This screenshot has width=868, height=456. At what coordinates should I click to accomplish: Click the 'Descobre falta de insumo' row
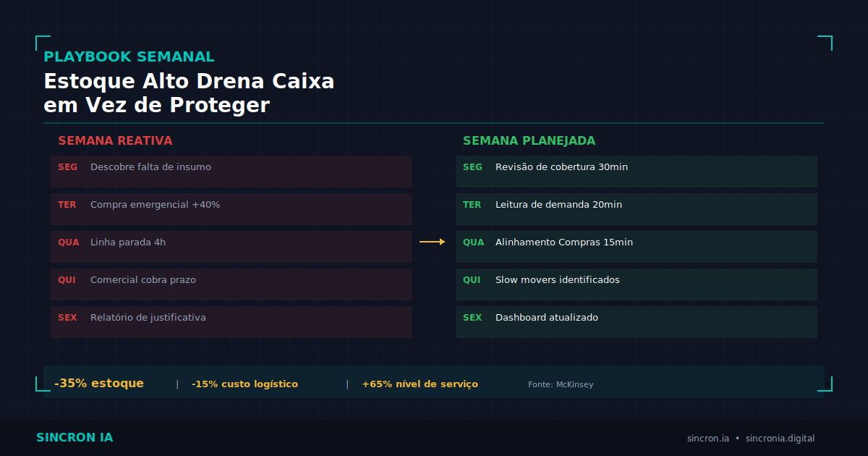(x=231, y=172)
